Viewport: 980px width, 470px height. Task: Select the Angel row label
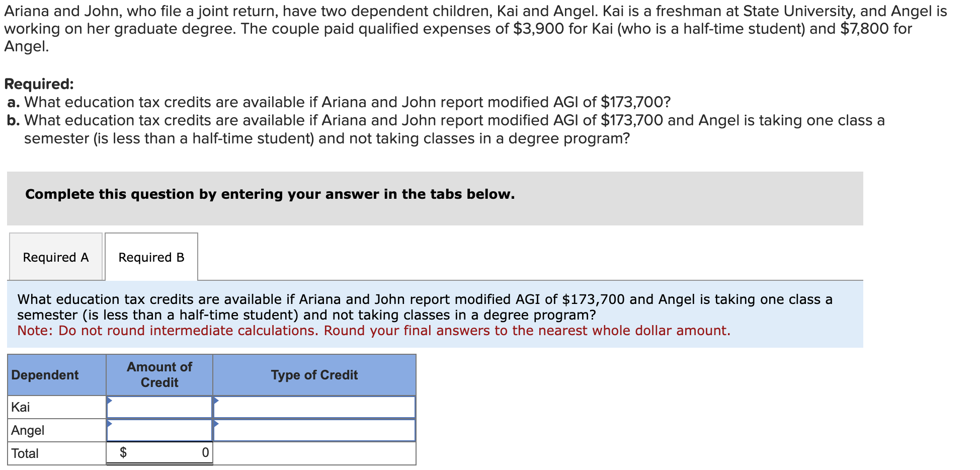28,430
